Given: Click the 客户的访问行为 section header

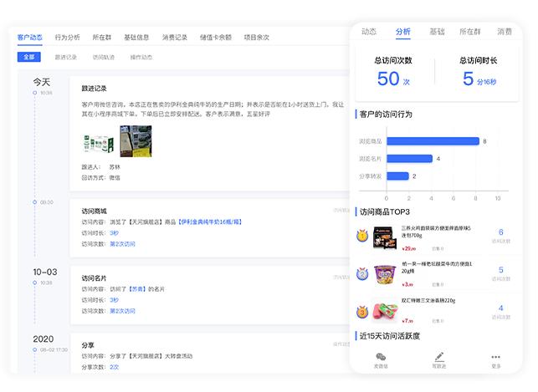Looking at the screenshot, I should [x=386, y=115].
